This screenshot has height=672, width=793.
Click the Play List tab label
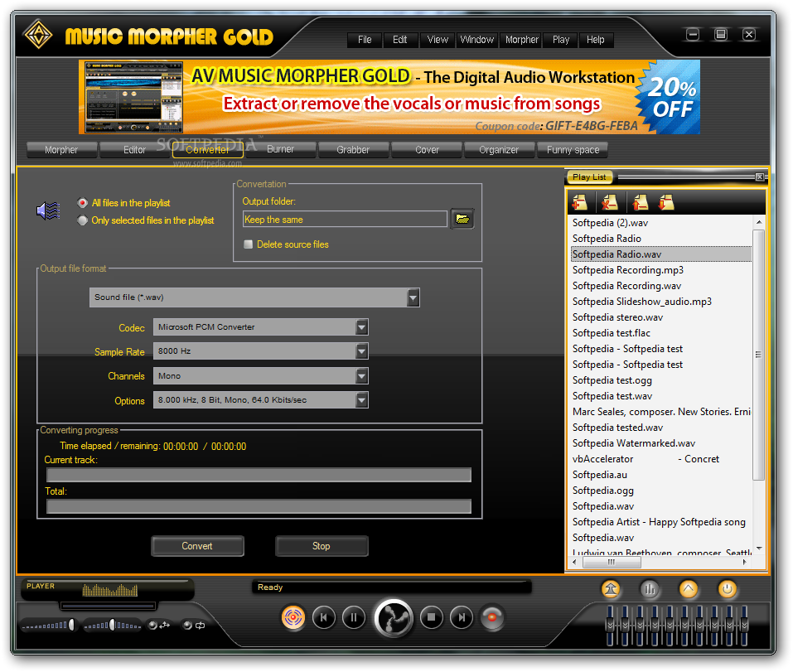pyautogui.click(x=590, y=177)
